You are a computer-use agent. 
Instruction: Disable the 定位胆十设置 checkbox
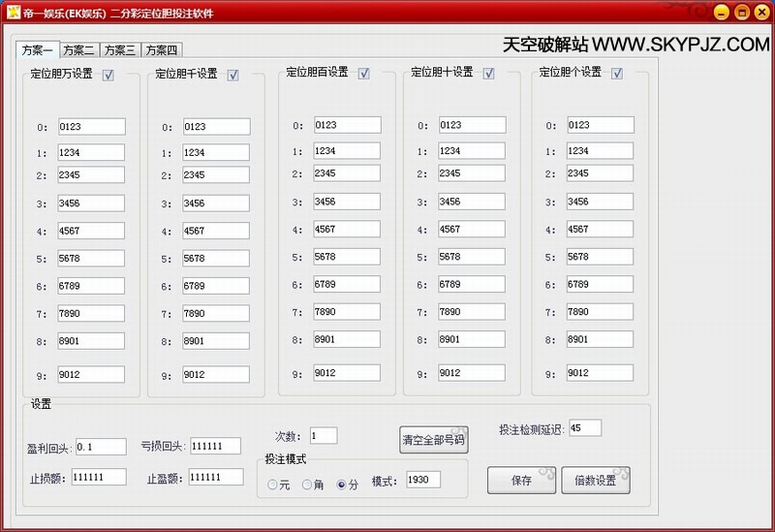[x=488, y=73]
